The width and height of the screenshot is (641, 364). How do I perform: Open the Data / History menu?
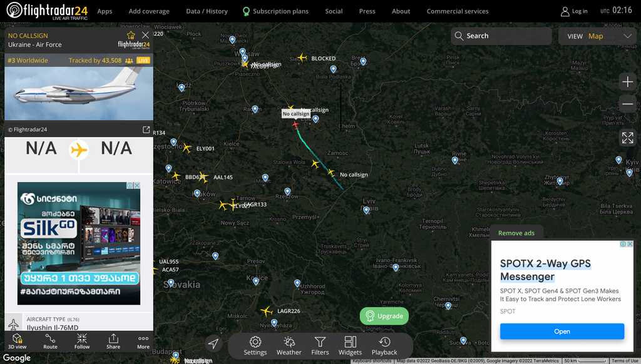click(x=207, y=11)
